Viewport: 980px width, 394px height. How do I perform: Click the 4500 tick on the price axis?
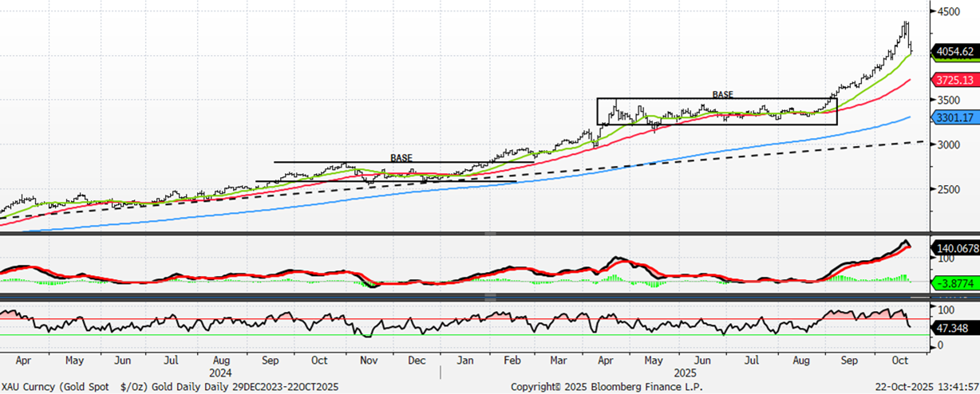(950, 11)
